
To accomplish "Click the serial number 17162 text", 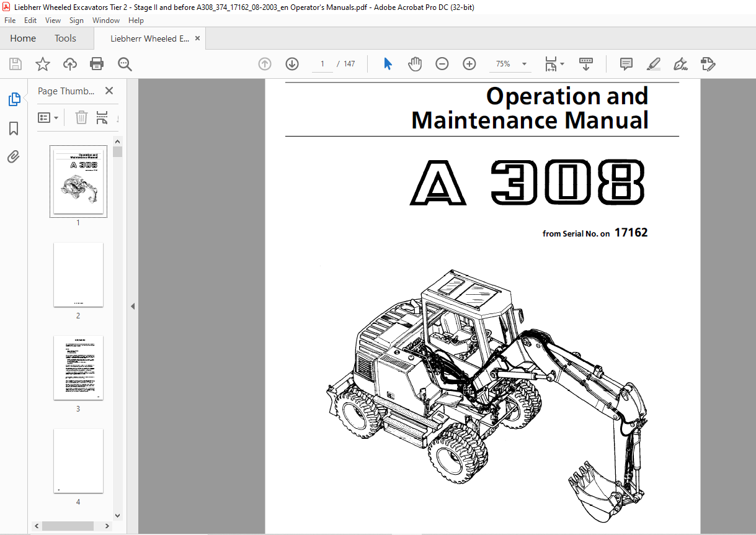I will [x=631, y=233].
